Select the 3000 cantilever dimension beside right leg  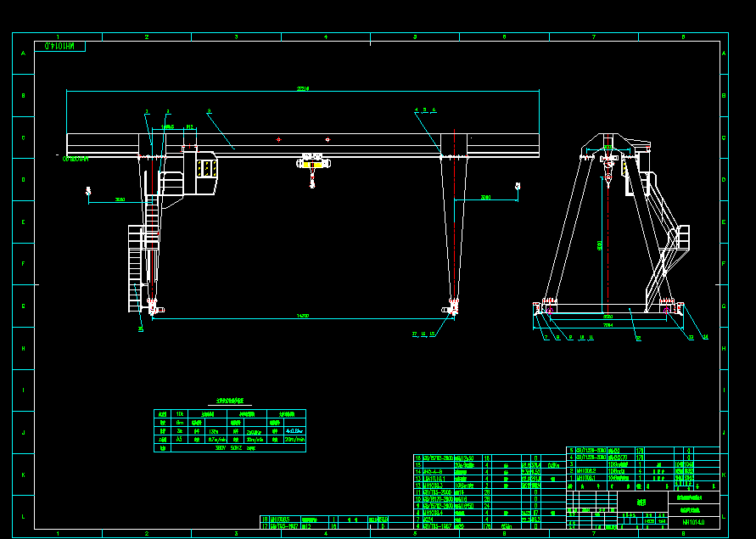pyautogui.click(x=486, y=198)
